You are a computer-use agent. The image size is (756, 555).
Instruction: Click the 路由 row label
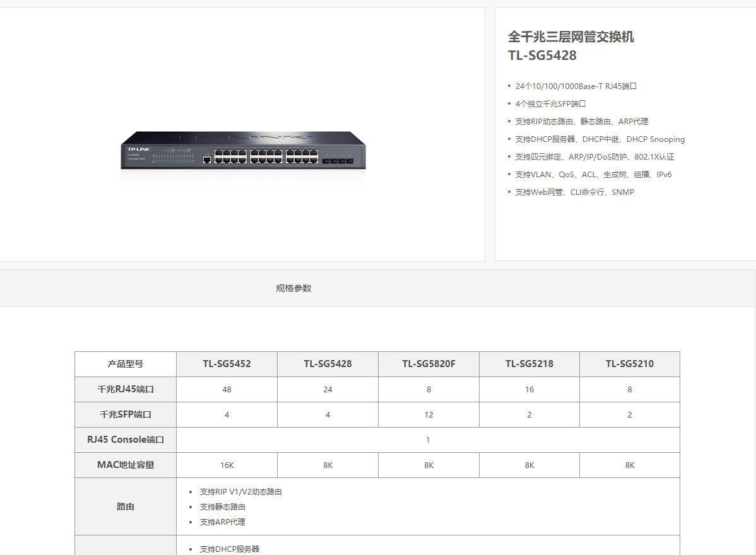126,506
